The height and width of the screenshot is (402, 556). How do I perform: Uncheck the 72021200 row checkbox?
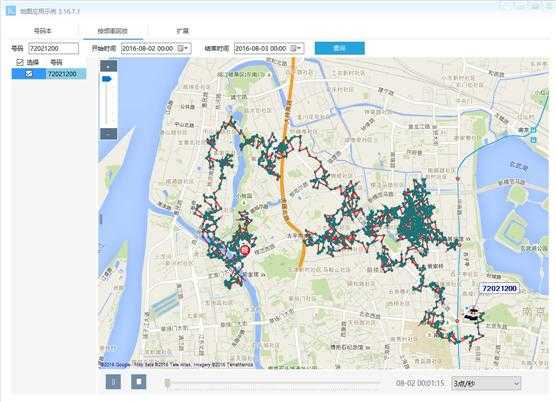click(x=29, y=74)
